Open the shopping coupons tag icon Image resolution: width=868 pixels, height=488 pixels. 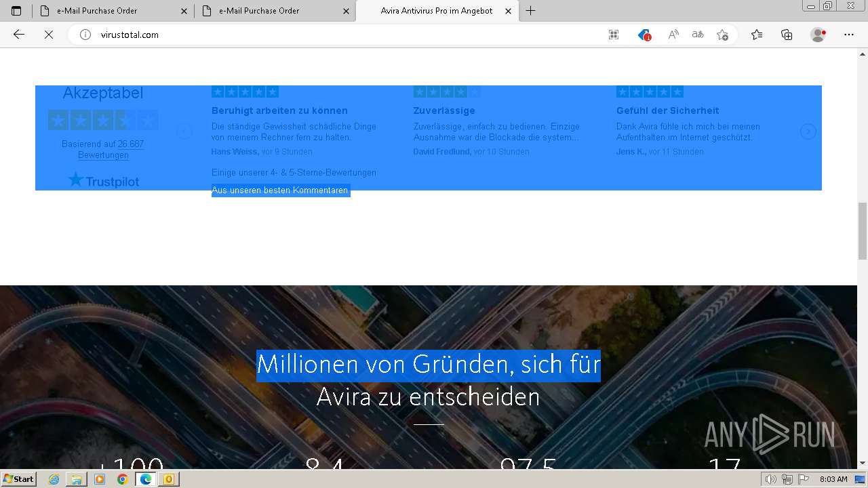pyautogui.click(x=644, y=35)
